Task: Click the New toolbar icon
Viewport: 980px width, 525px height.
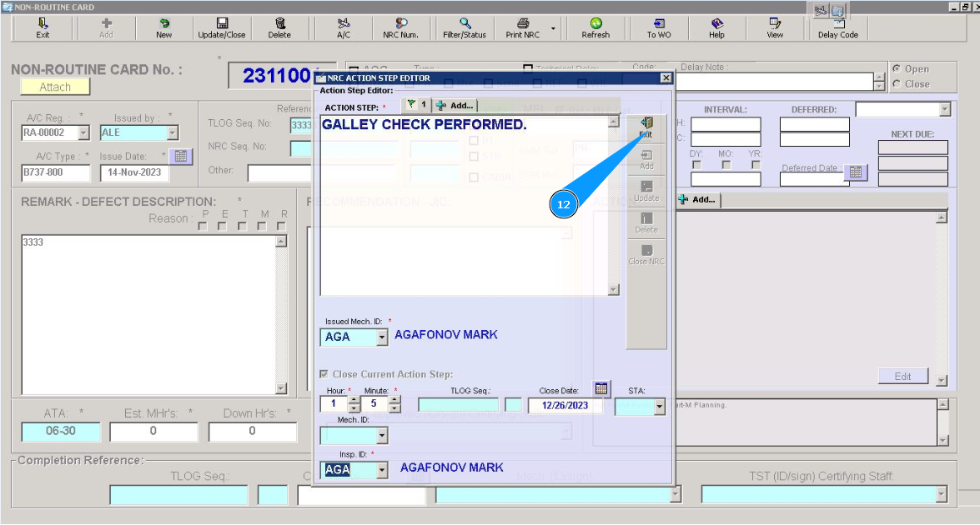Action: point(163,28)
